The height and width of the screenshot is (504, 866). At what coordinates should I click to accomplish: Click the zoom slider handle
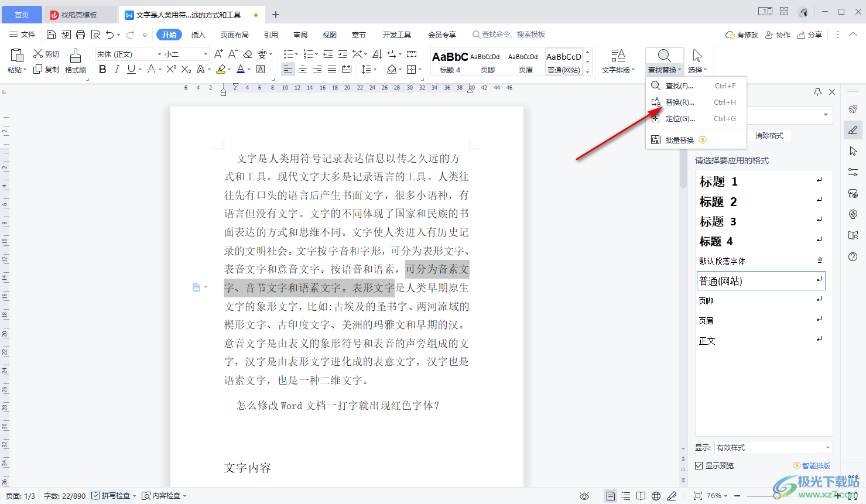coord(776,496)
